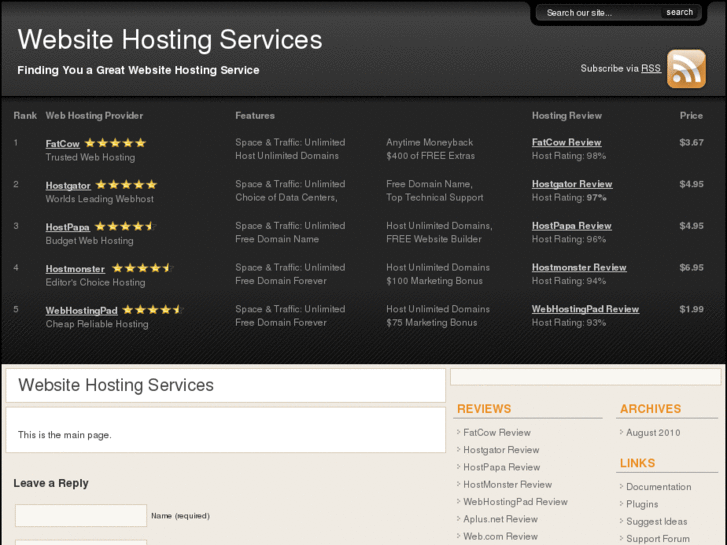The height and width of the screenshot is (545, 727).
Task: Select HostMonster Review in Reviews sidebar
Action: point(508,485)
